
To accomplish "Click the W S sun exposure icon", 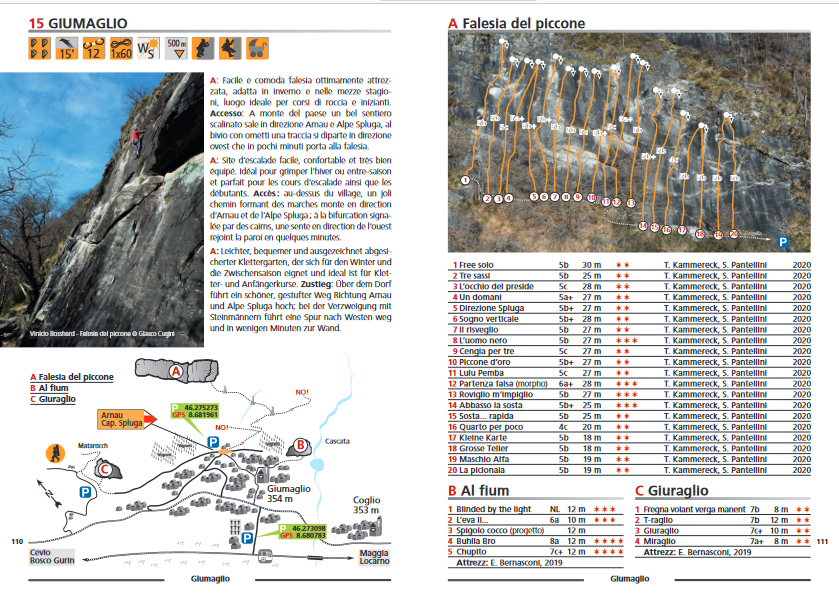I will (x=148, y=48).
